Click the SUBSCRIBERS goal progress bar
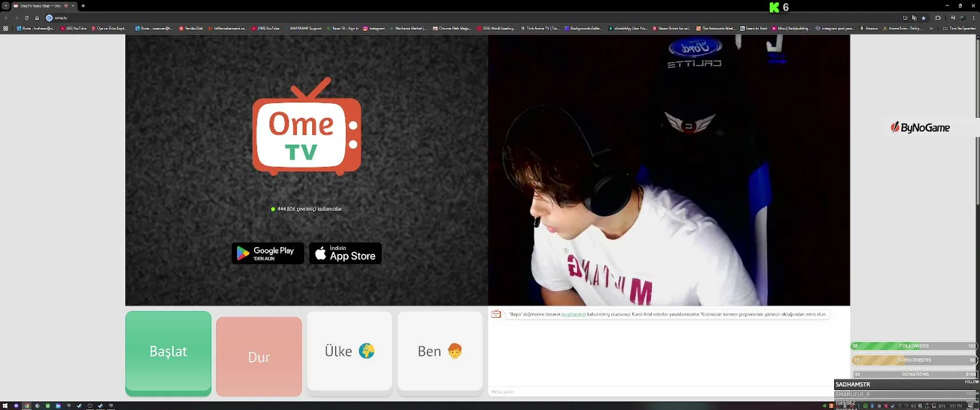Viewport: 980px width, 410px height. [x=914, y=360]
